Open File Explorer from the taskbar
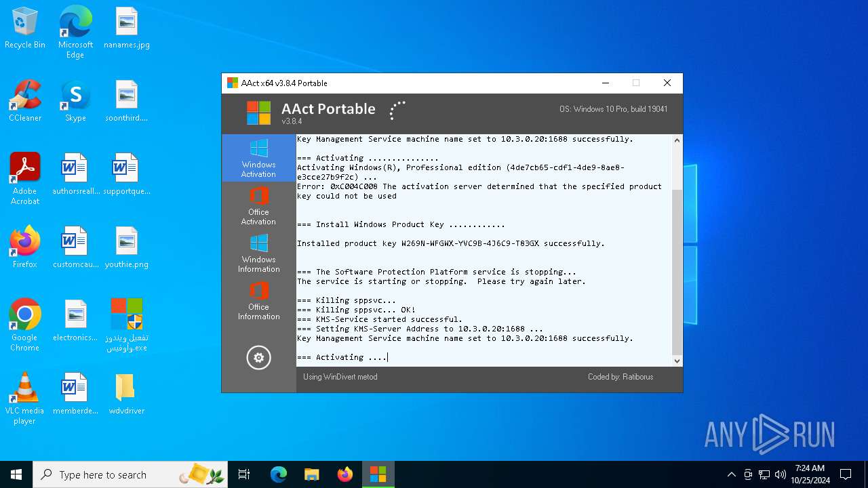 312,474
